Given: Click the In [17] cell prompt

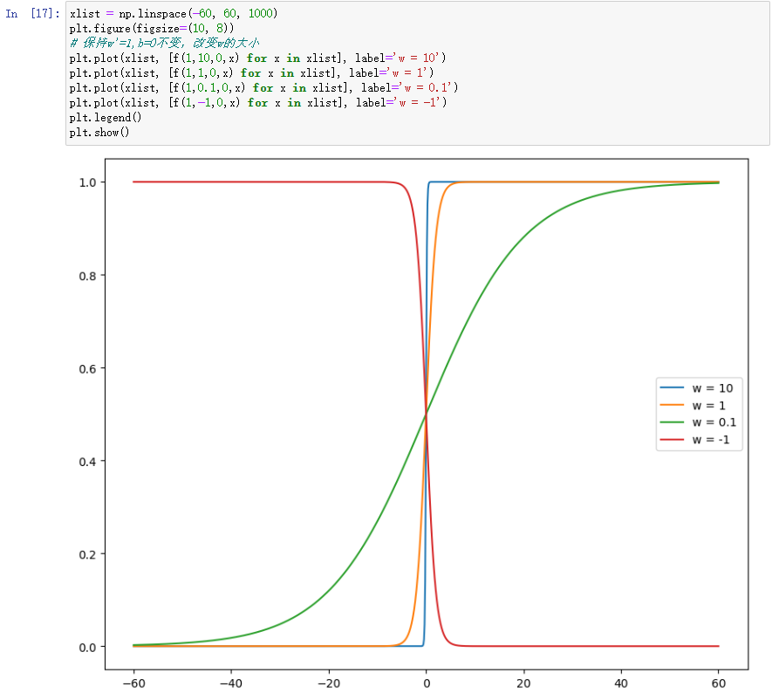Looking at the screenshot, I should tap(32, 14).
